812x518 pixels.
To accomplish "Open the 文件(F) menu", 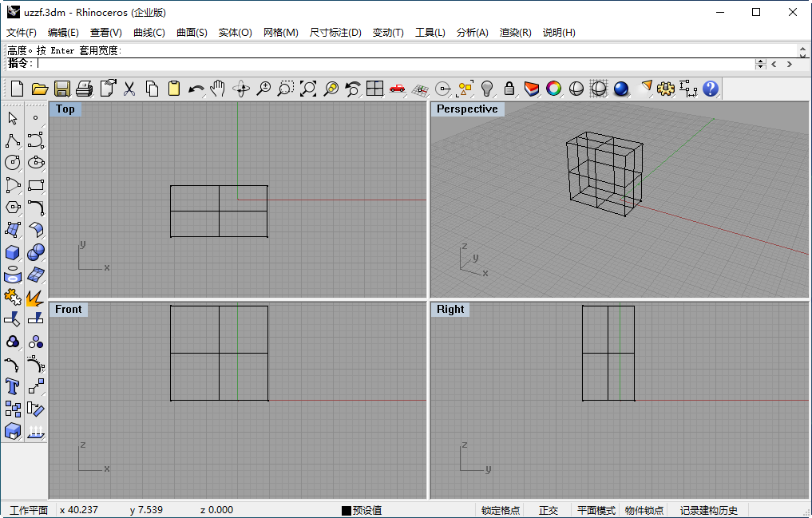I will tap(22, 33).
